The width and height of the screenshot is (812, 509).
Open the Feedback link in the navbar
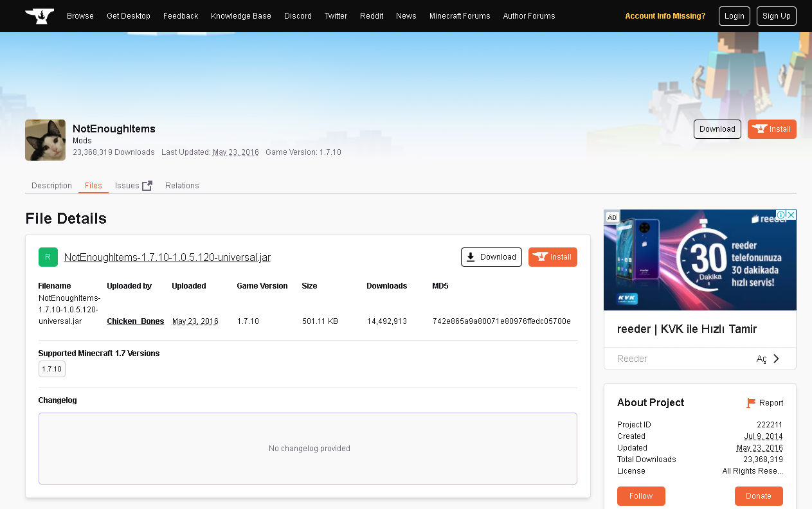point(181,16)
